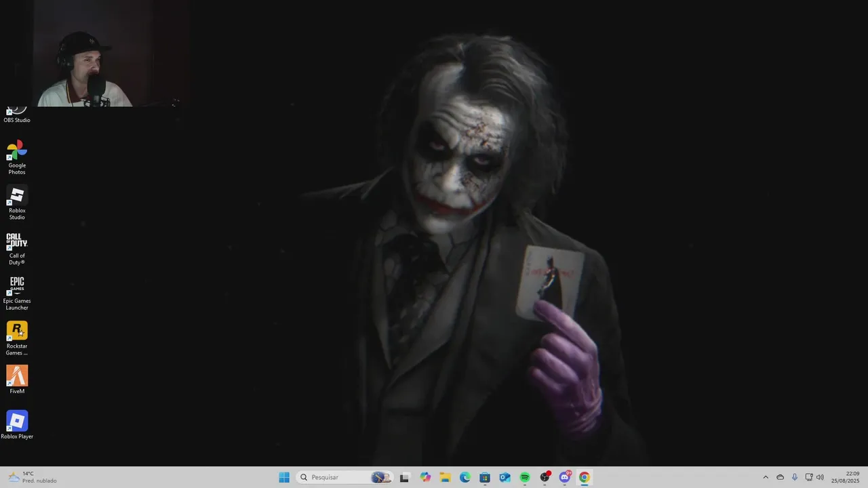Open Discord from the taskbar
The width and height of the screenshot is (868, 488).
coord(565,477)
